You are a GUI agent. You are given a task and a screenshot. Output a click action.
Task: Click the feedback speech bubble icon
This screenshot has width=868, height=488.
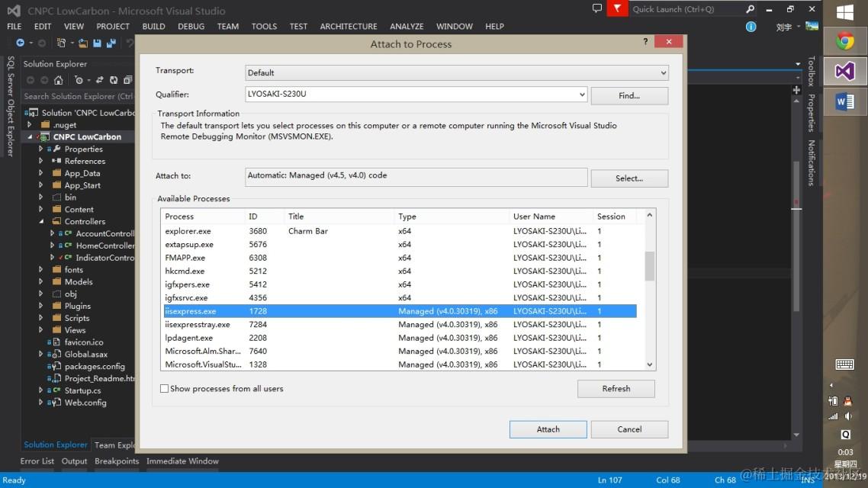[x=596, y=8]
